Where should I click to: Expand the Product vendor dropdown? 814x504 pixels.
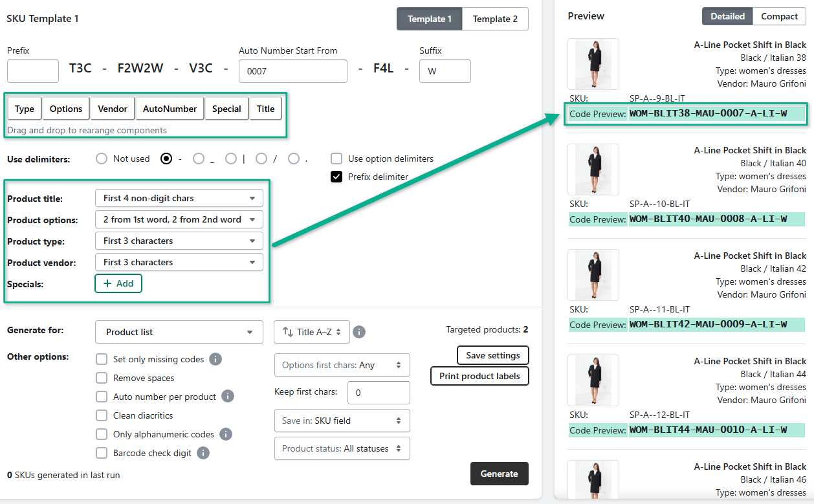tap(179, 262)
